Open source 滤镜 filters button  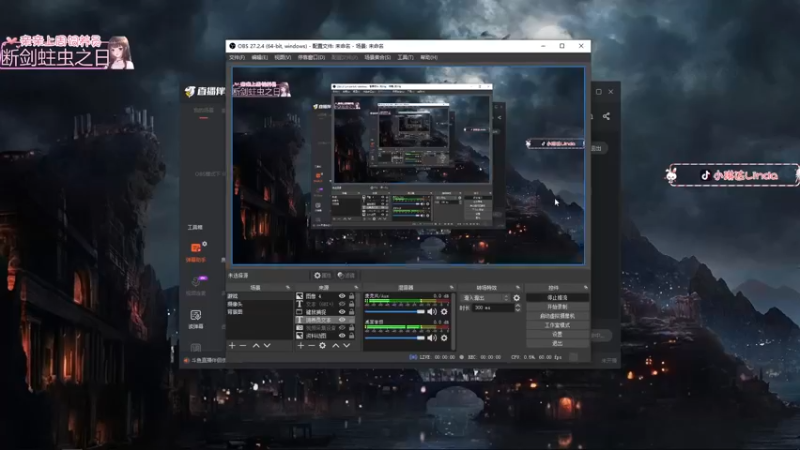pos(346,276)
